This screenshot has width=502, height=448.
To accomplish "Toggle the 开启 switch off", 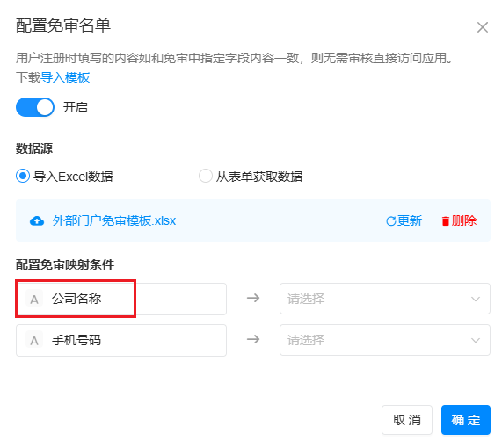I will click(x=35, y=107).
